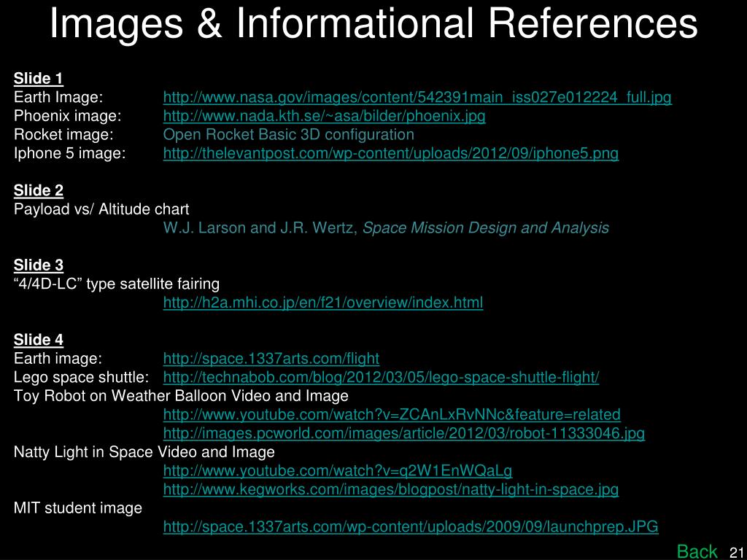Open the space.1337arts.com/flight link
Screen dimensions: 747x560
[x=271, y=358]
